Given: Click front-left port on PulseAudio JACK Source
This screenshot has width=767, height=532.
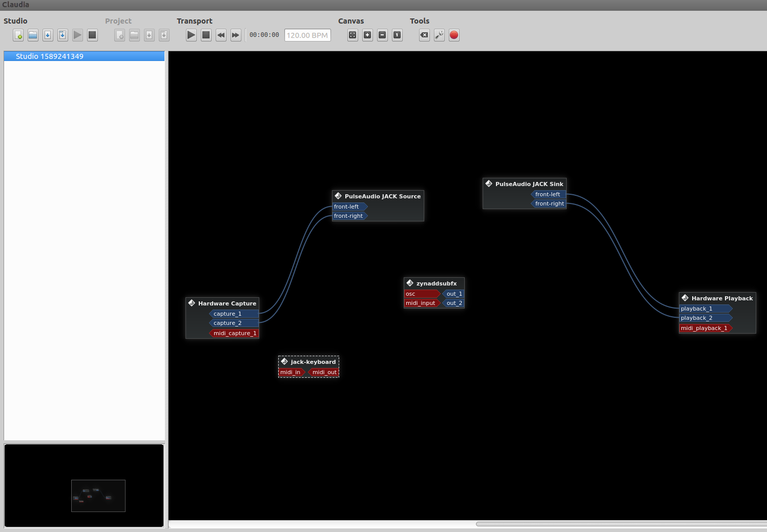Looking at the screenshot, I should pos(350,207).
